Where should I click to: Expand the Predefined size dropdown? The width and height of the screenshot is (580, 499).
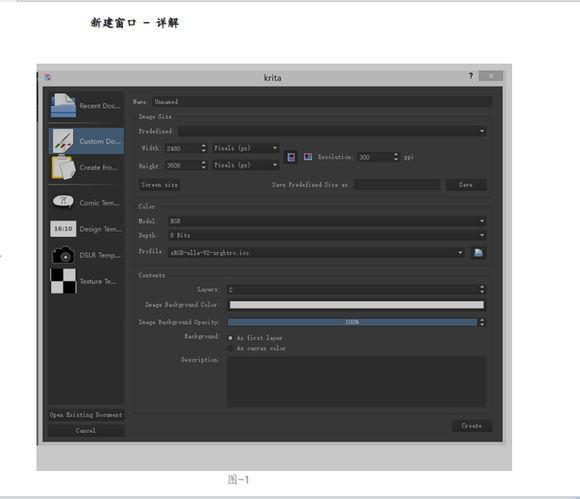(332, 131)
